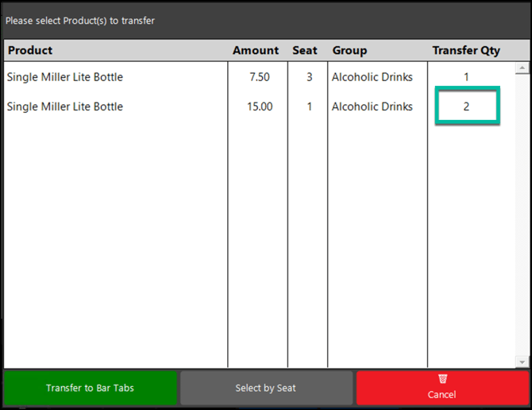This screenshot has height=410, width=532.
Task: Click the scroll down arrow in product list
Action: (522, 362)
